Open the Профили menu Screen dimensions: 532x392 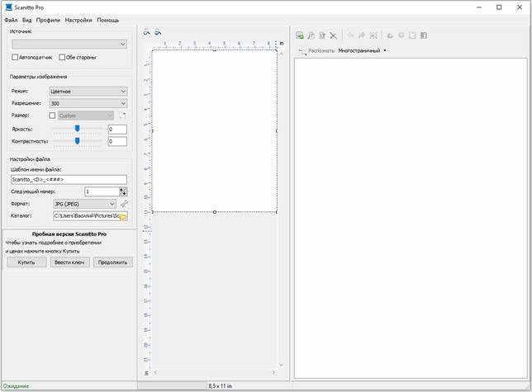click(x=48, y=20)
